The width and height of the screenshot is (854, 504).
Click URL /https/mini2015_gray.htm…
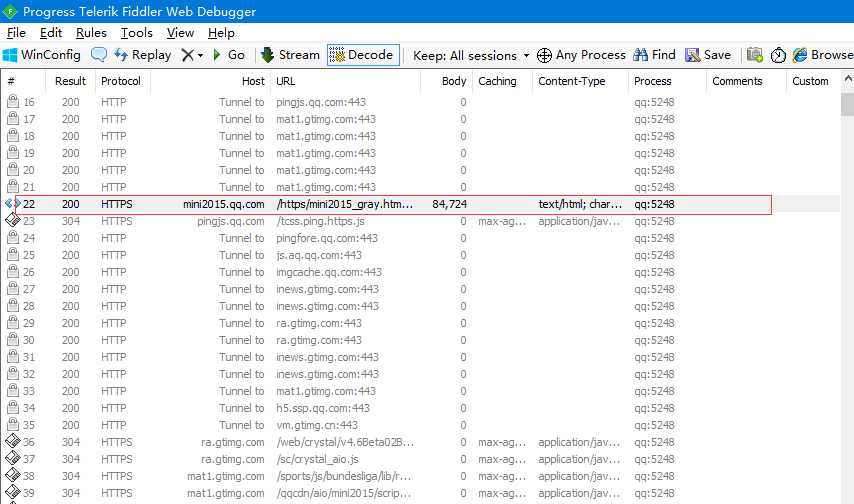[345, 204]
